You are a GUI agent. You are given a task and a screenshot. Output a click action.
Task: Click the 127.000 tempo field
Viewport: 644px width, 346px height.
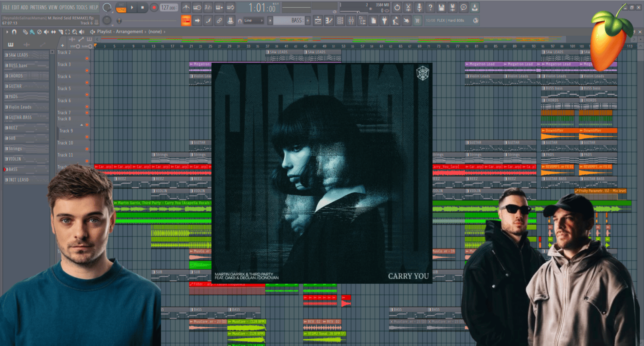tap(169, 8)
